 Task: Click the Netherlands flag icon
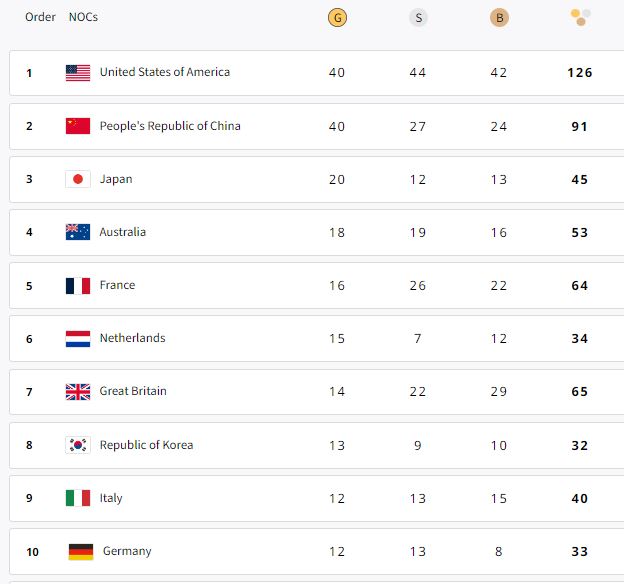click(78, 338)
